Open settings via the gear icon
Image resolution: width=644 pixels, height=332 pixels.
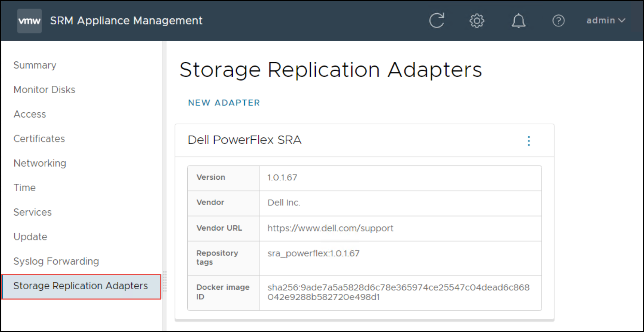(477, 21)
